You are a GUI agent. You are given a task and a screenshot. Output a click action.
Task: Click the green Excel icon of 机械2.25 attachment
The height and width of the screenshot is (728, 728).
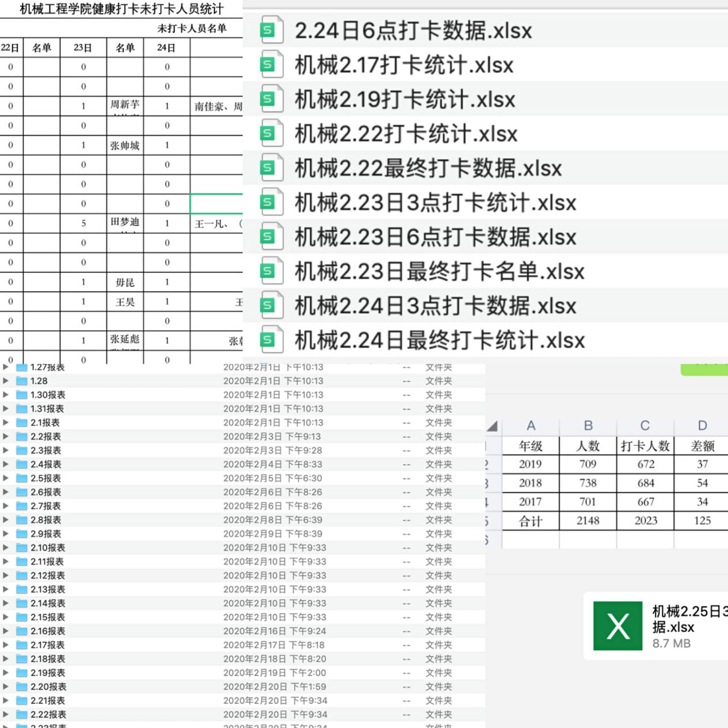point(618,626)
